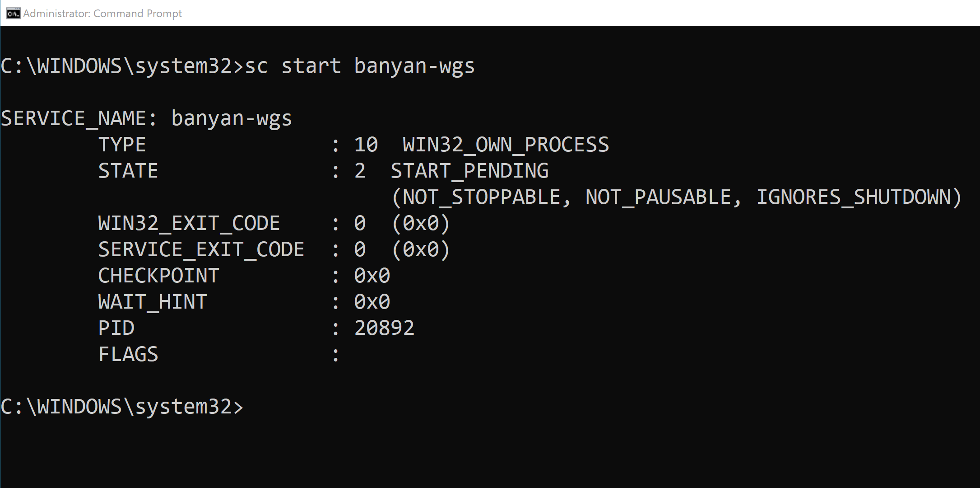Click the TYPE field label
This screenshot has width=980, height=488.
pyautogui.click(x=122, y=145)
